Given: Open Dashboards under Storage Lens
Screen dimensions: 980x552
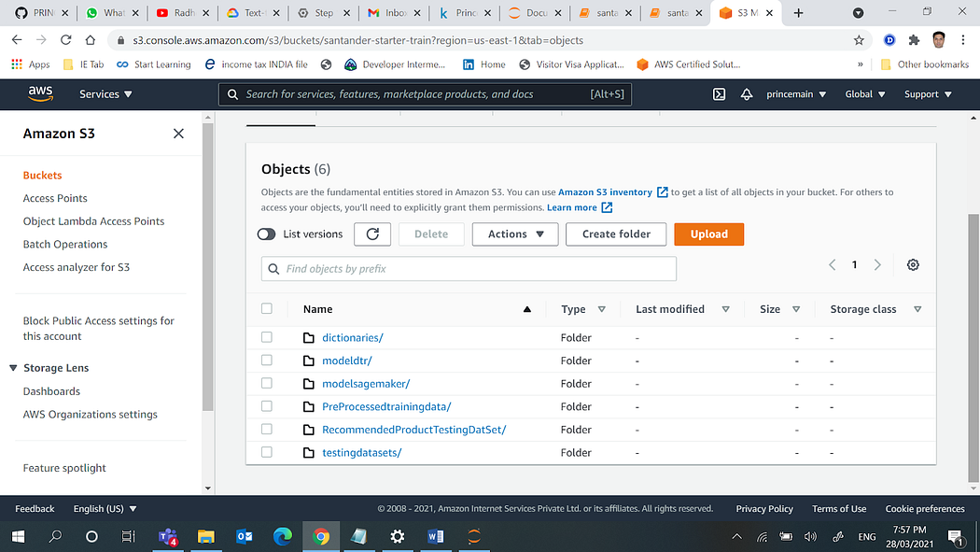Looking at the screenshot, I should click(51, 391).
